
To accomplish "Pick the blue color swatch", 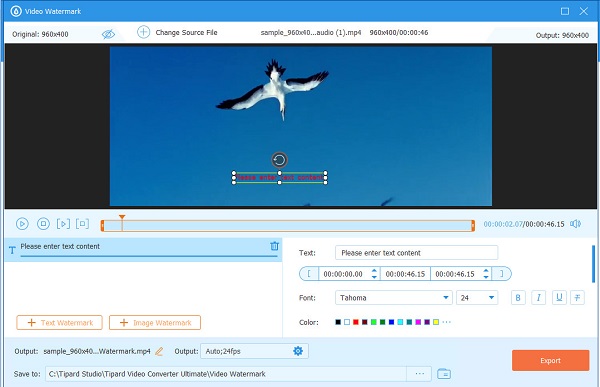I will pos(391,322).
